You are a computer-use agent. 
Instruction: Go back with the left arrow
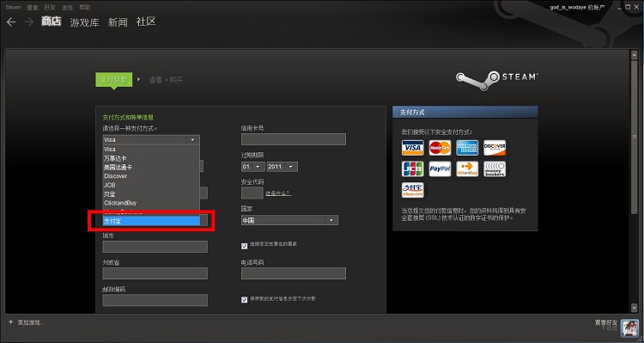tap(11, 21)
